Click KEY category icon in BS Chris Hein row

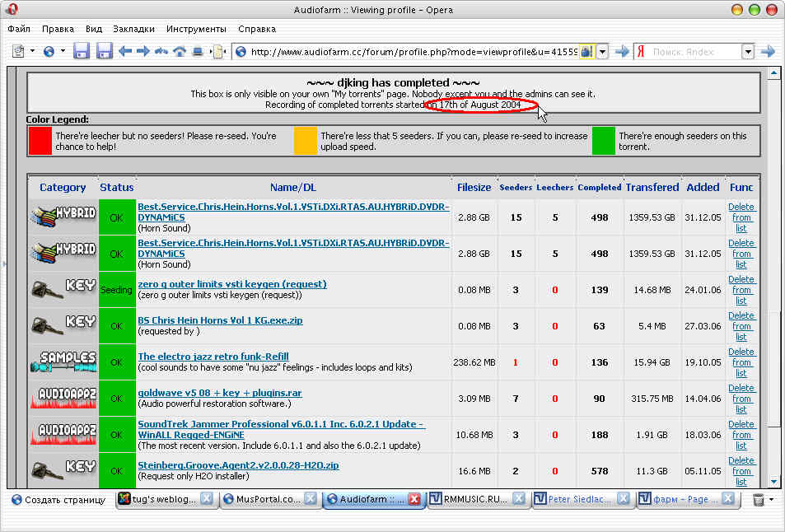click(63, 326)
